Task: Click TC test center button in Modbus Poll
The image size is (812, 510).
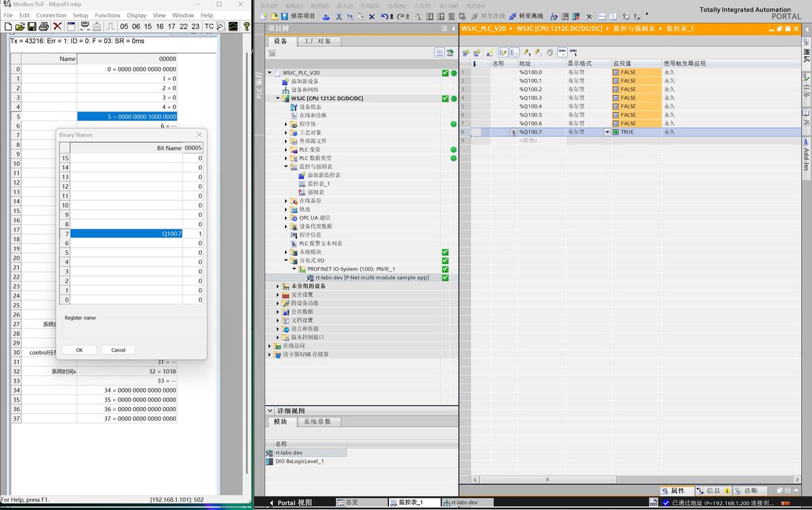Action: click(209, 26)
